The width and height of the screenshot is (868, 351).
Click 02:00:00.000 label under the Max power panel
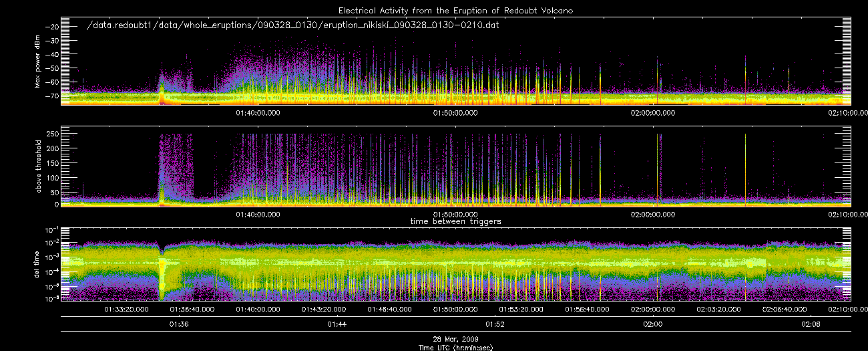pos(652,113)
